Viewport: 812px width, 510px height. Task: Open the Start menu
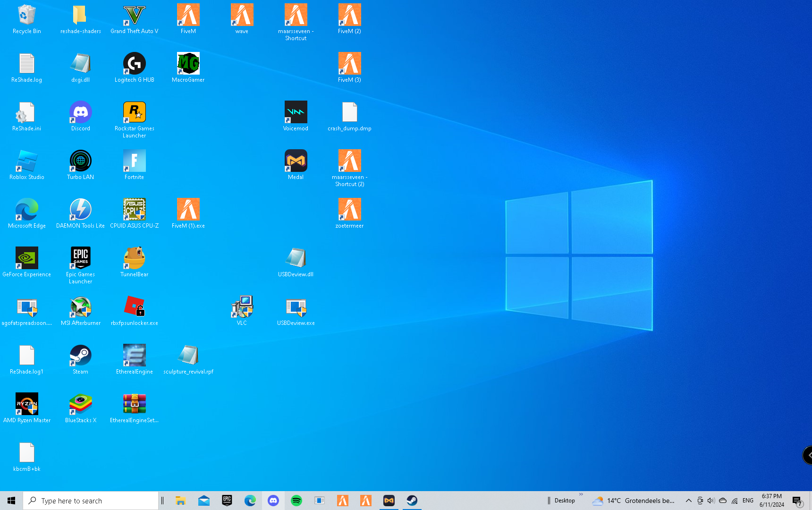[x=11, y=501]
